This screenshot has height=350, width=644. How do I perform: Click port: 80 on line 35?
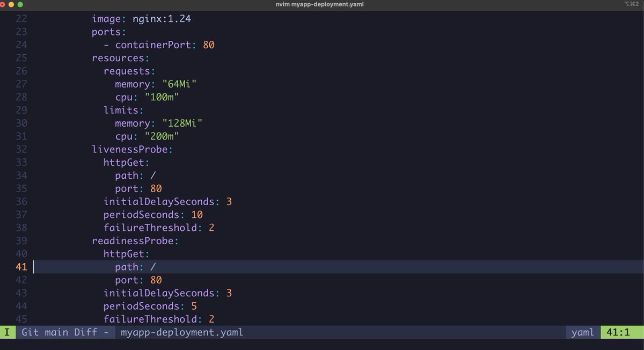click(x=138, y=188)
